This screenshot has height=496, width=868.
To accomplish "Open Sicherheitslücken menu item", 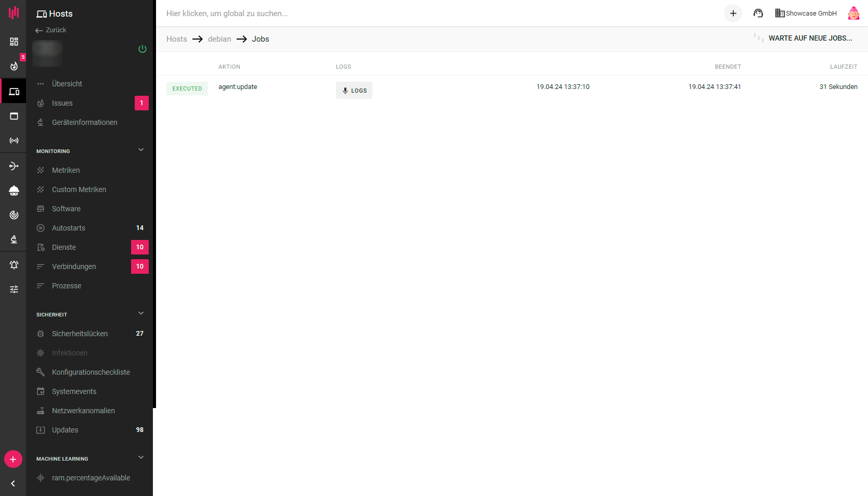I will click(80, 334).
